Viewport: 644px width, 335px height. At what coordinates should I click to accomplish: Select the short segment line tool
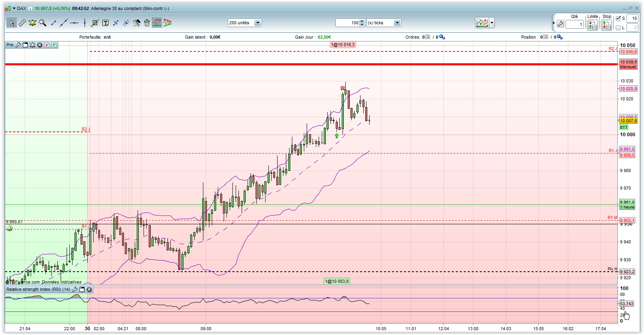click(53, 23)
